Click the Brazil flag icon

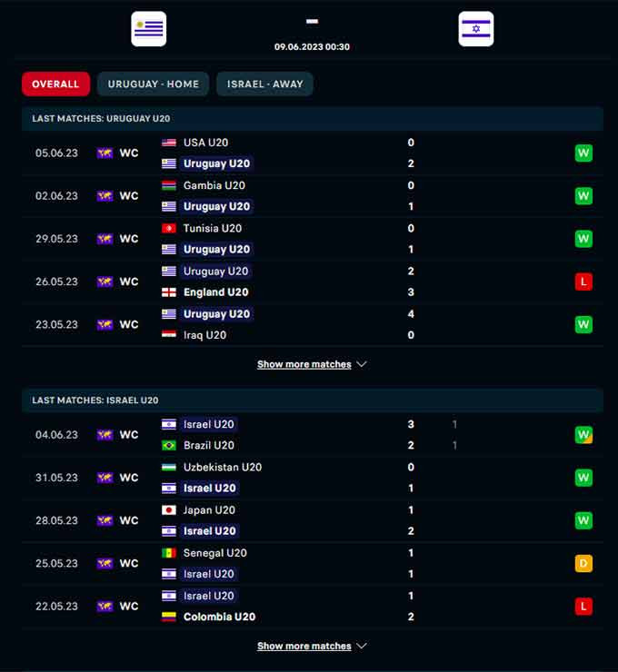pyautogui.click(x=169, y=446)
